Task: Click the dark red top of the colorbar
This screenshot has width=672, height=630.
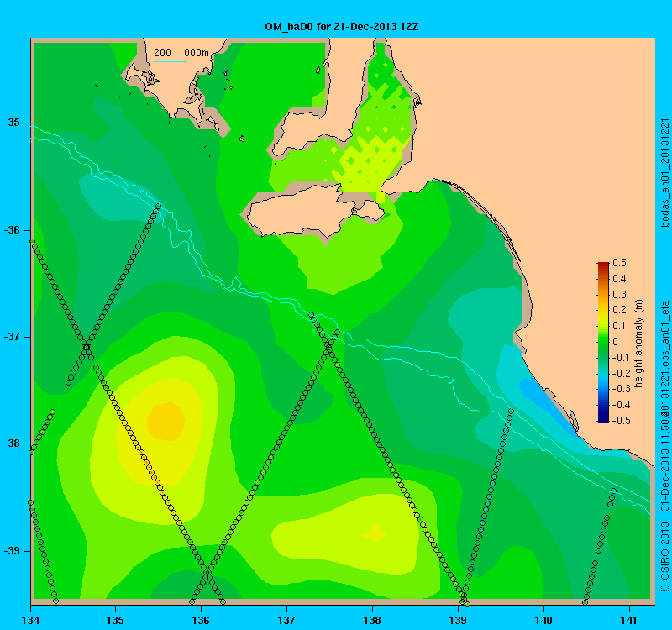Action: click(x=603, y=265)
